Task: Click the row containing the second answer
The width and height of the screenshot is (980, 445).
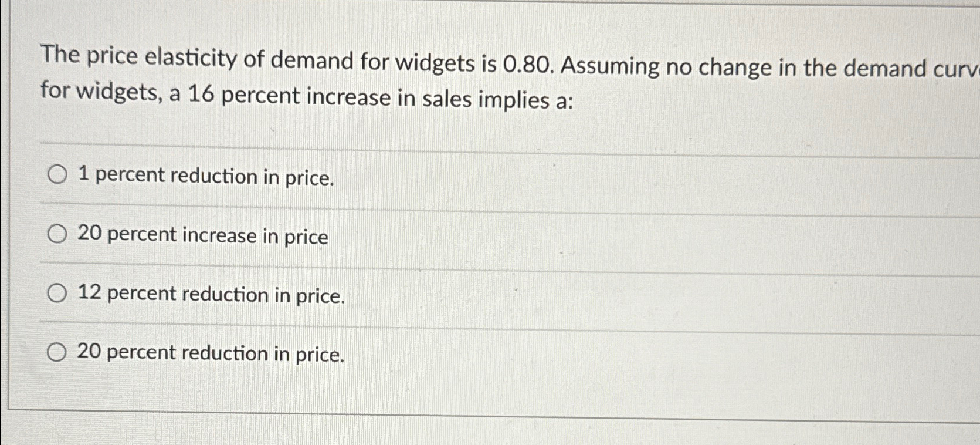Action: 411,234
